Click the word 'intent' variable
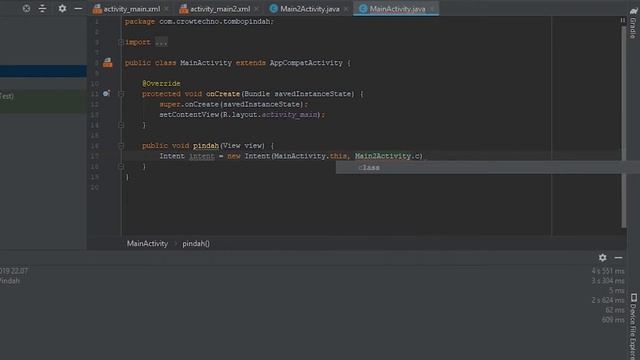Screen dimensions: 640x360 [x=202, y=156]
